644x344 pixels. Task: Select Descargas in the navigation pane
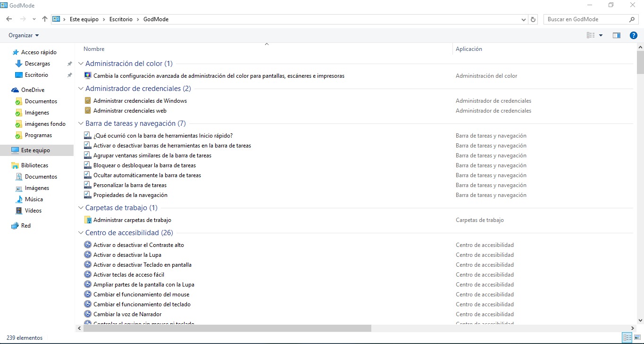[37, 64]
